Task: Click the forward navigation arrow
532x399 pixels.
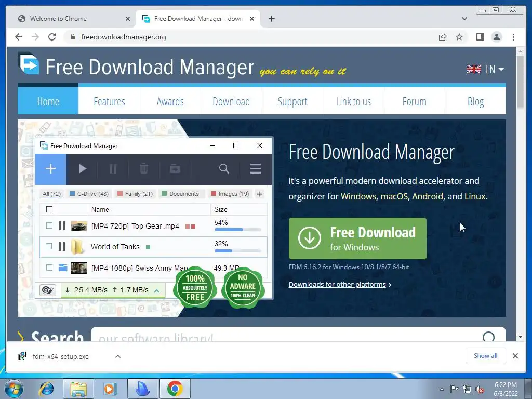Action: click(35, 37)
